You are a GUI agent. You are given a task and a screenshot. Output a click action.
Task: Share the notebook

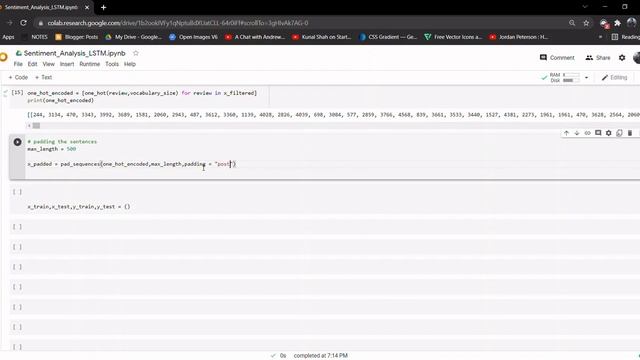pyautogui.click(x=598, y=58)
